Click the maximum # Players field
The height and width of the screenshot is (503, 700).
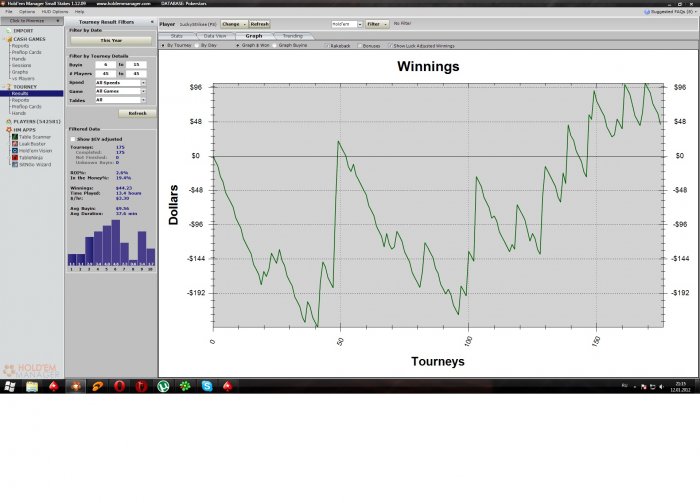tap(136, 74)
